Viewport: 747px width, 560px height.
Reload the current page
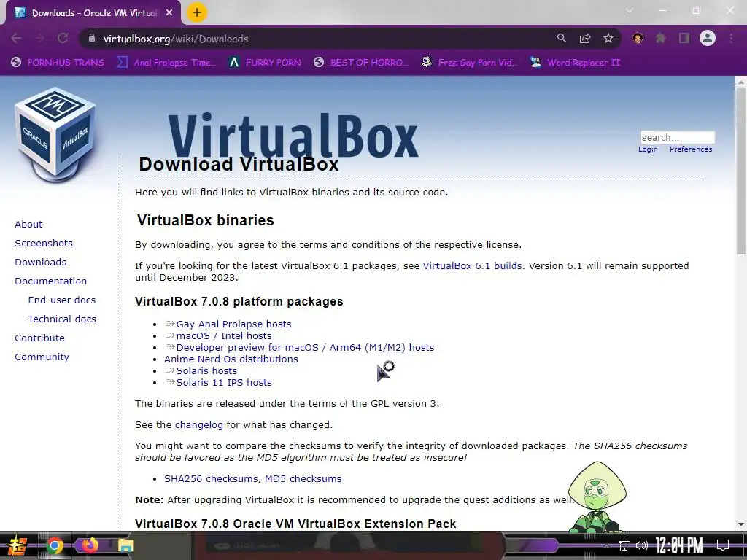[63, 39]
